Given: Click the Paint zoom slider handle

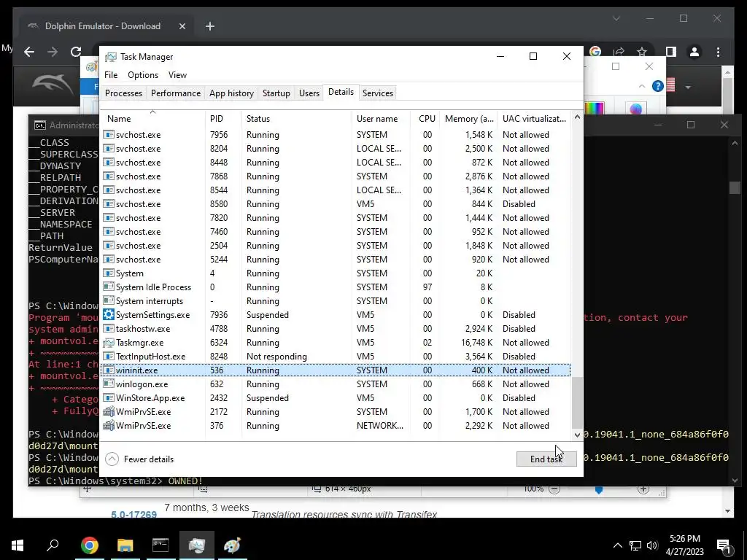Looking at the screenshot, I should (599, 490).
